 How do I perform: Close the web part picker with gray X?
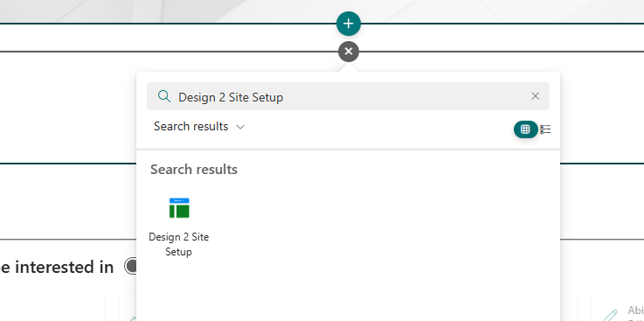click(x=349, y=52)
